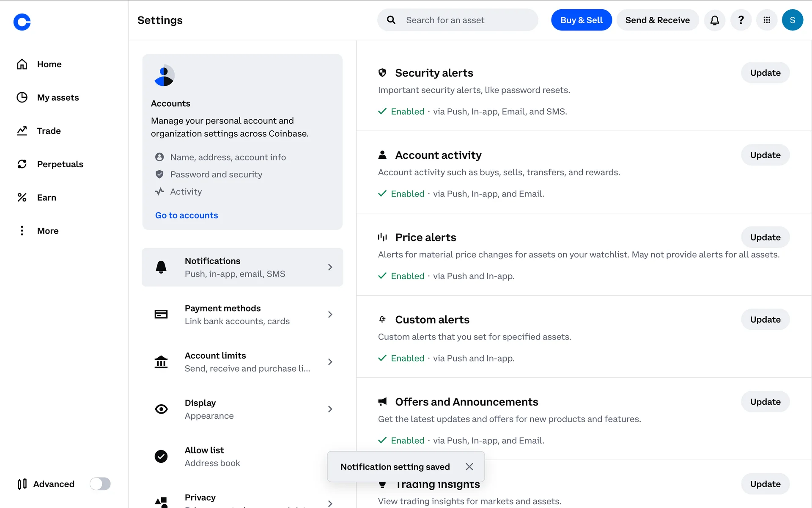Select the Earn percent icon

[22, 197]
